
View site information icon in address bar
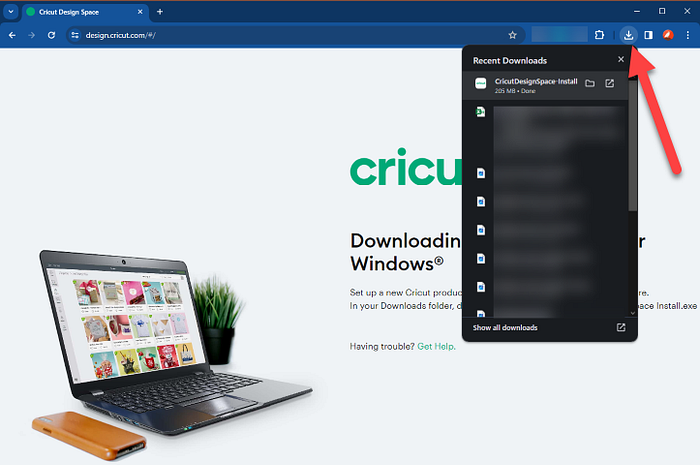[x=75, y=35]
